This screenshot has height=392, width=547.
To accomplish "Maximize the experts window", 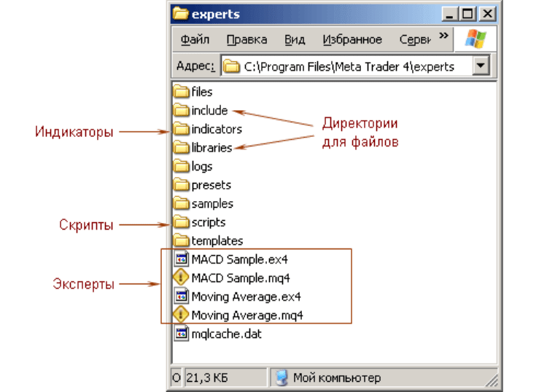I will click(468, 14).
